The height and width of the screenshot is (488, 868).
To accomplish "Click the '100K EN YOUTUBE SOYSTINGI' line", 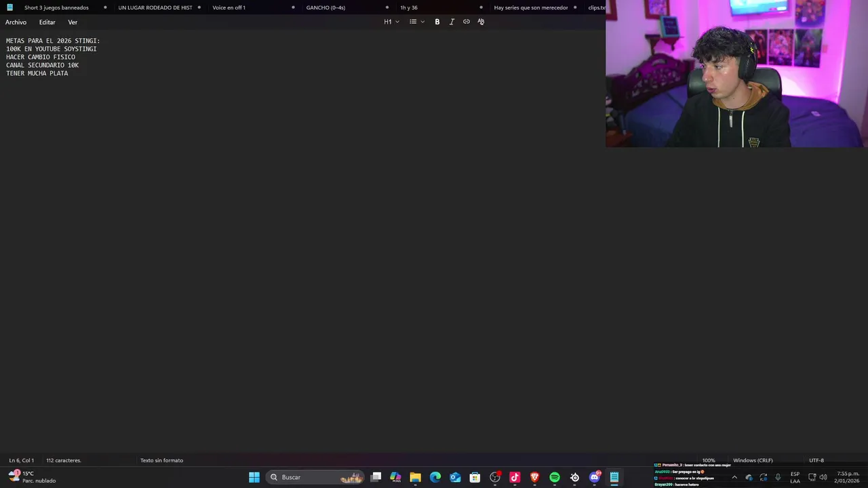I will coord(52,49).
